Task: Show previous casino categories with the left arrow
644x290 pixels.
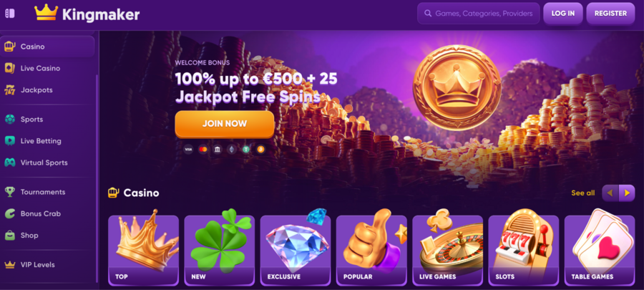Action: click(610, 193)
